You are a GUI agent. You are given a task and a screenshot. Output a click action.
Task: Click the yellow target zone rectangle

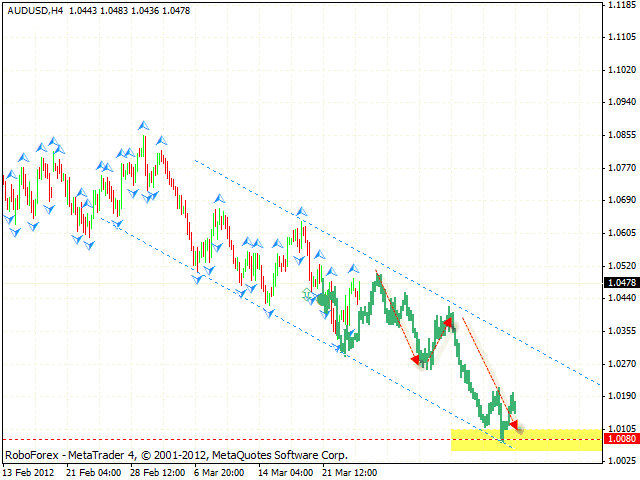(526, 440)
